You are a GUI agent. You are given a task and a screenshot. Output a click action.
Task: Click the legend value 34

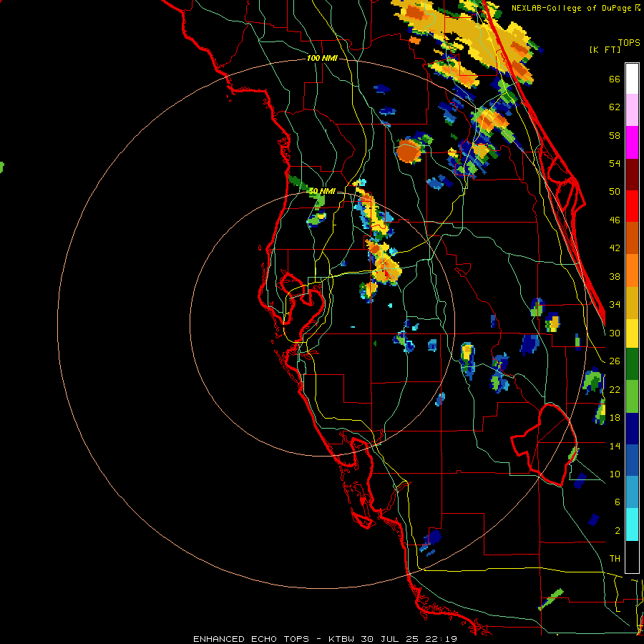pyautogui.click(x=615, y=305)
